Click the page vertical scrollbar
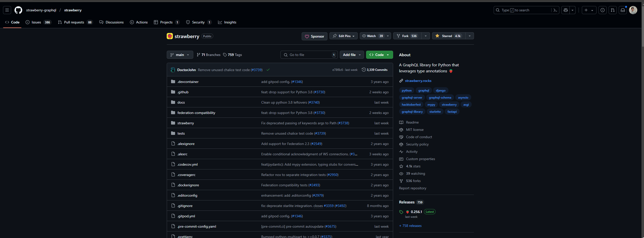This screenshot has width=644, height=238. tap(642, 101)
